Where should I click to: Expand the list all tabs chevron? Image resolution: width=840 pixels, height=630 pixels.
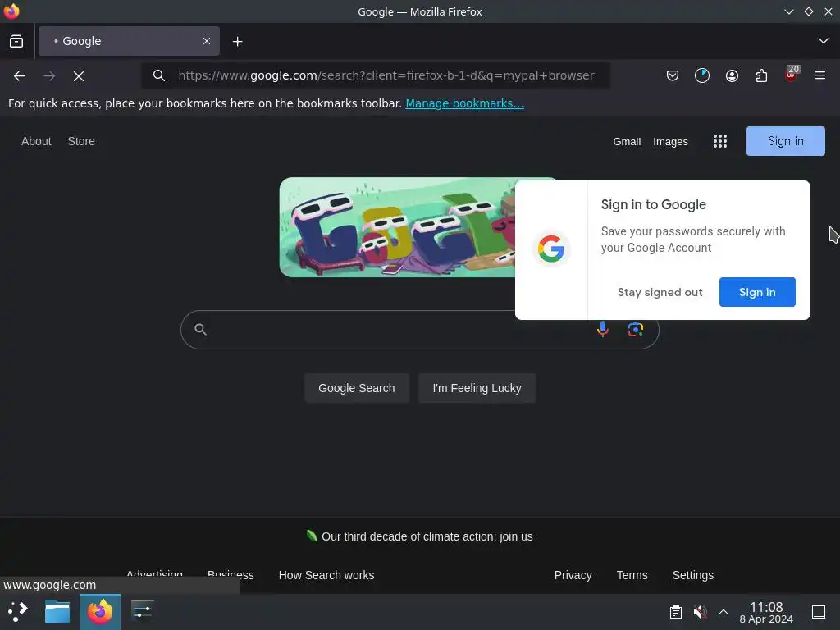pos(824,41)
